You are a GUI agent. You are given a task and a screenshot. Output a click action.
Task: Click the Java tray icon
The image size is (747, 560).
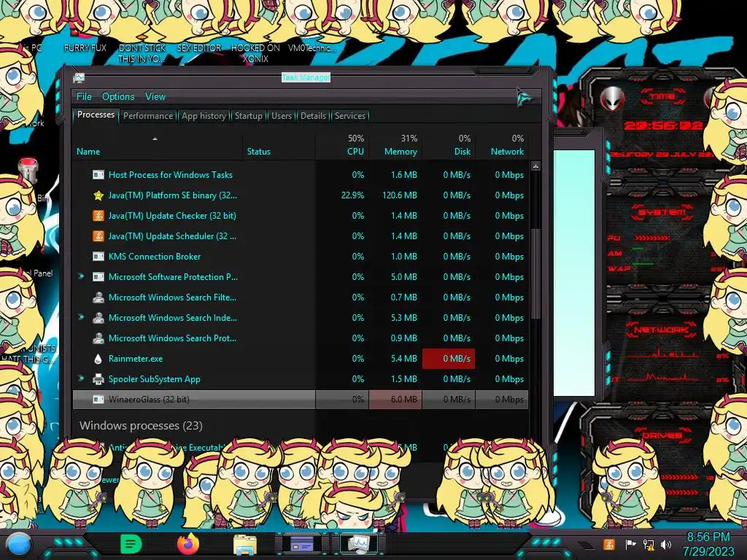click(609, 544)
